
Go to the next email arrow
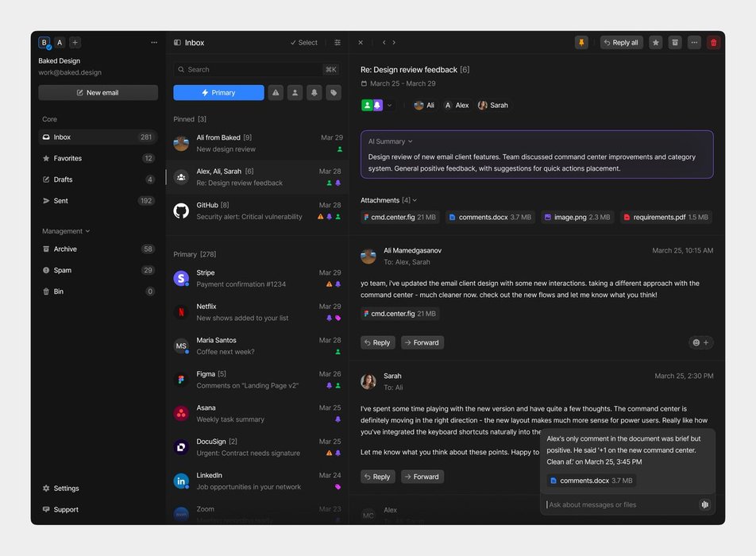[394, 42]
